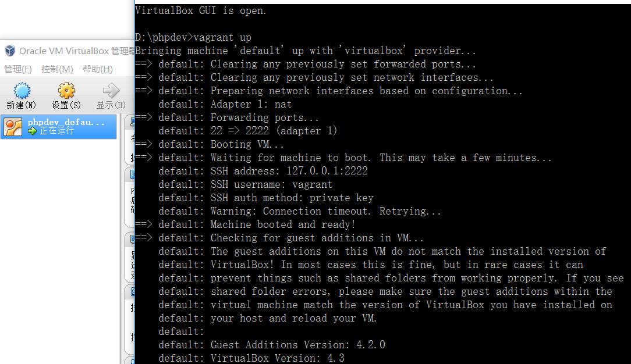This screenshot has height=364, width=631.
Task: Open the 管理(F) menu
Action: pos(17,69)
